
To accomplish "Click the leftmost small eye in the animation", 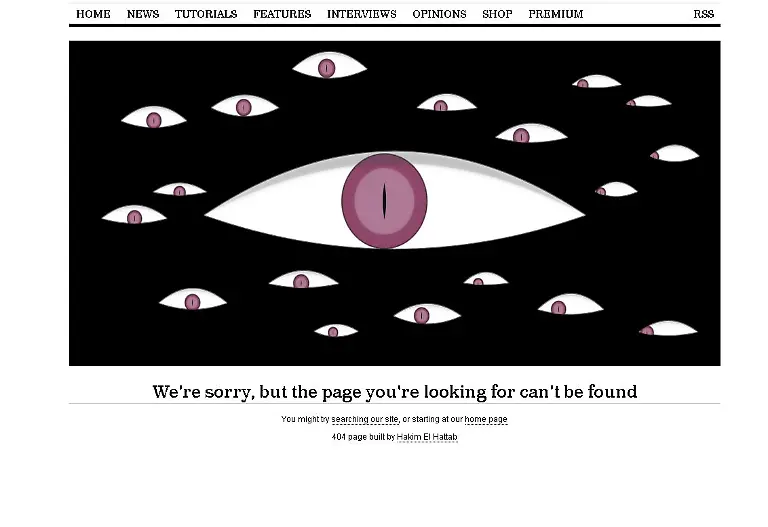I will pos(134,215).
